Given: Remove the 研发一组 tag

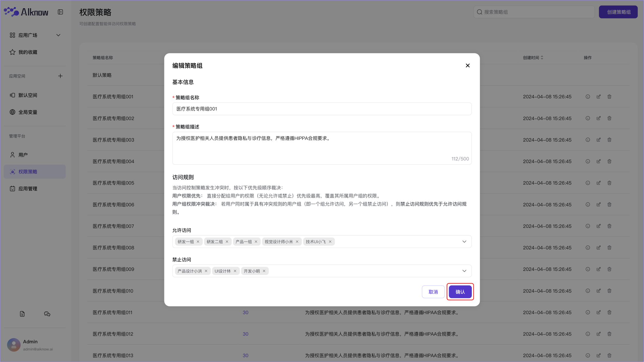Looking at the screenshot, I should pyautogui.click(x=198, y=242).
